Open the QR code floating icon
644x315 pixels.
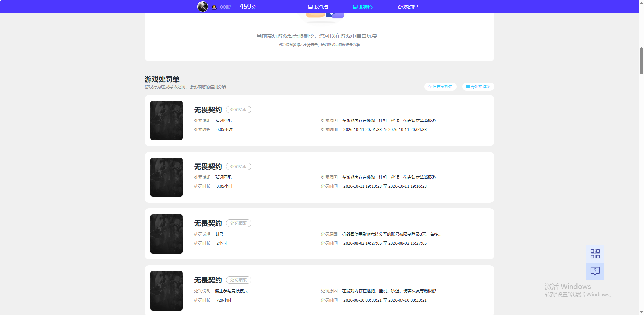(595, 254)
